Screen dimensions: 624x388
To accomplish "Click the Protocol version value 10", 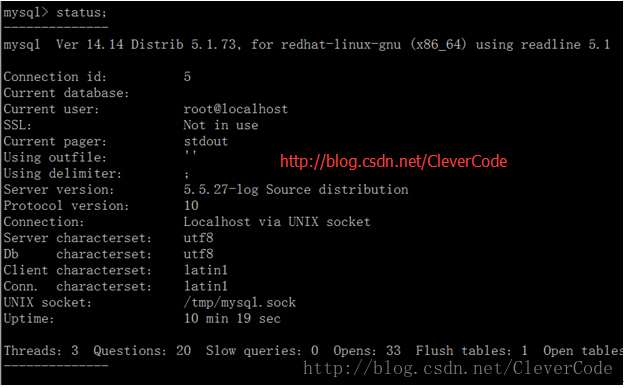I will [x=191, y=206].
